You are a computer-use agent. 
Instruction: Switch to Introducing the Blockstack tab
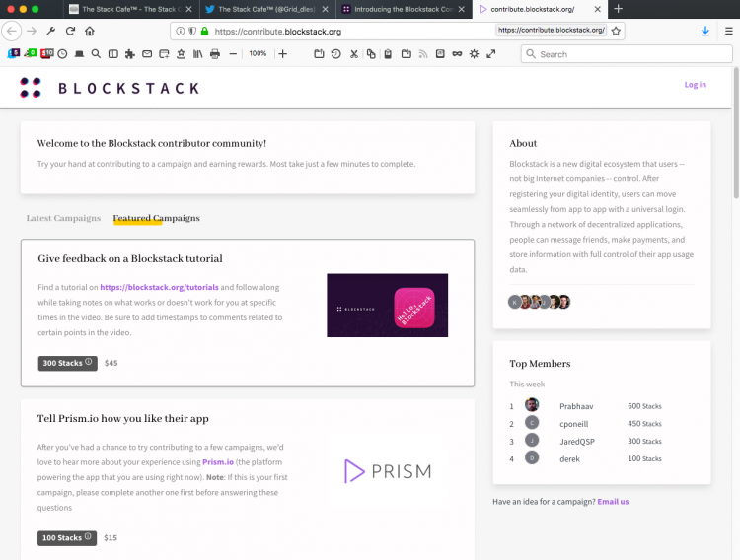coord(403,9)
